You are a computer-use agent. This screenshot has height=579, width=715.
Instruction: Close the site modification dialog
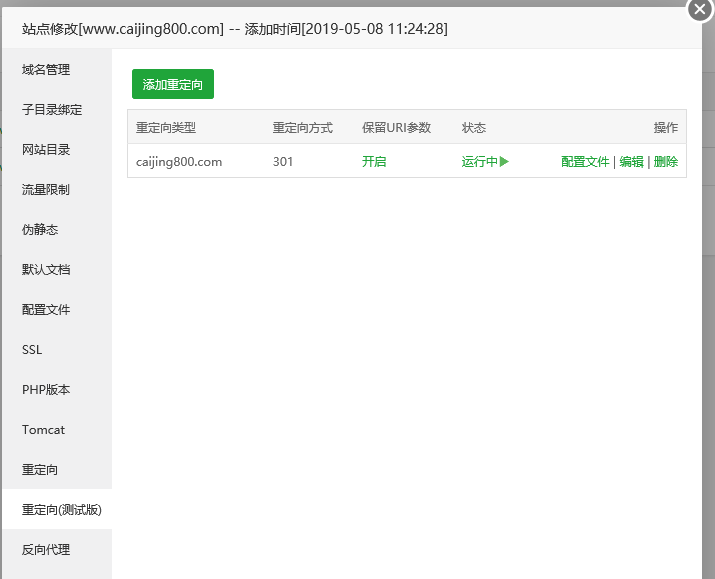tap(700, 9)
